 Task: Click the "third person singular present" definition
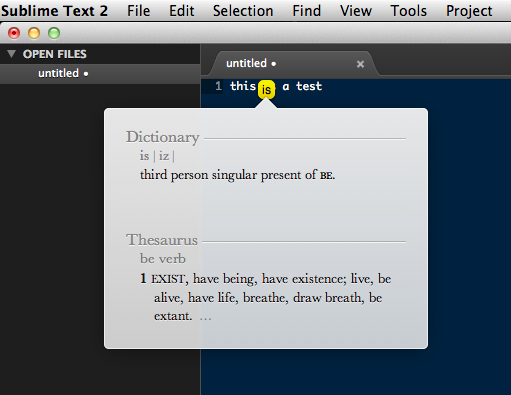[x=237, y=175]
